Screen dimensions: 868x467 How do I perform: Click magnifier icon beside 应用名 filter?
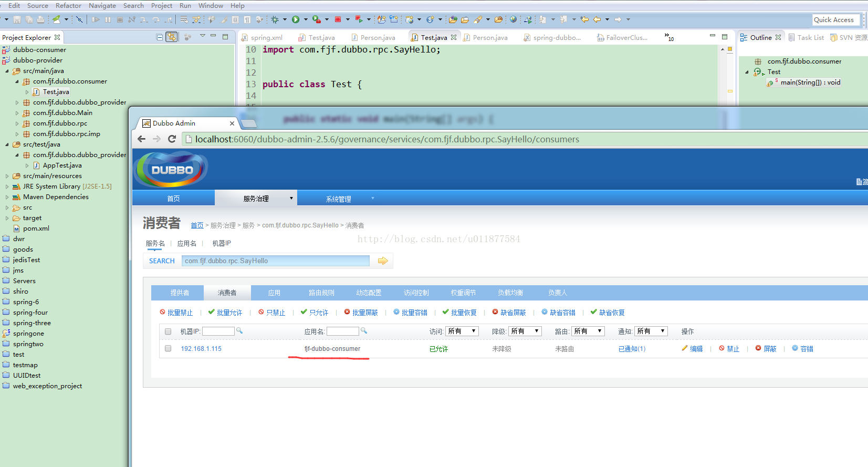pyautogui.click(x=364, y=330)
